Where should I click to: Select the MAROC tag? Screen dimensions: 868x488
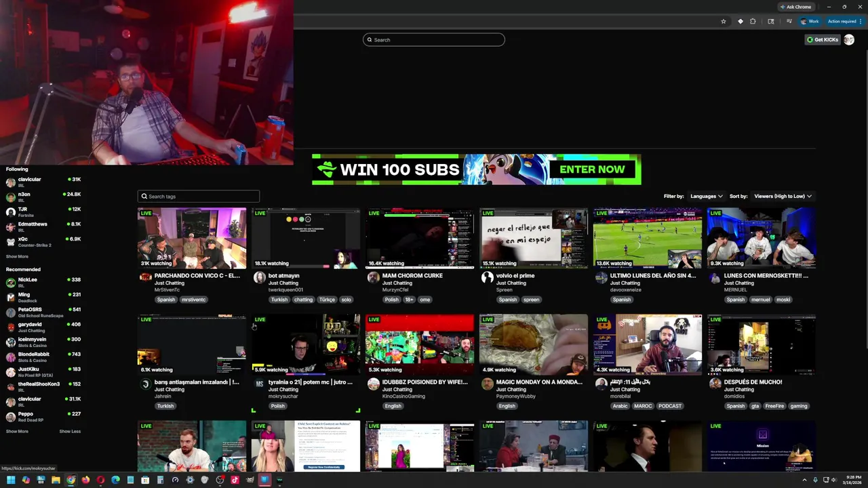643,406
